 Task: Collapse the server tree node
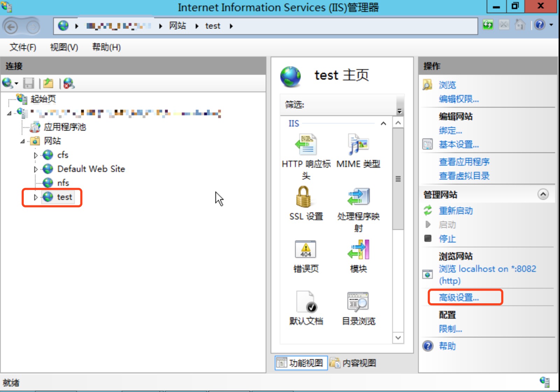click(9, 113)
